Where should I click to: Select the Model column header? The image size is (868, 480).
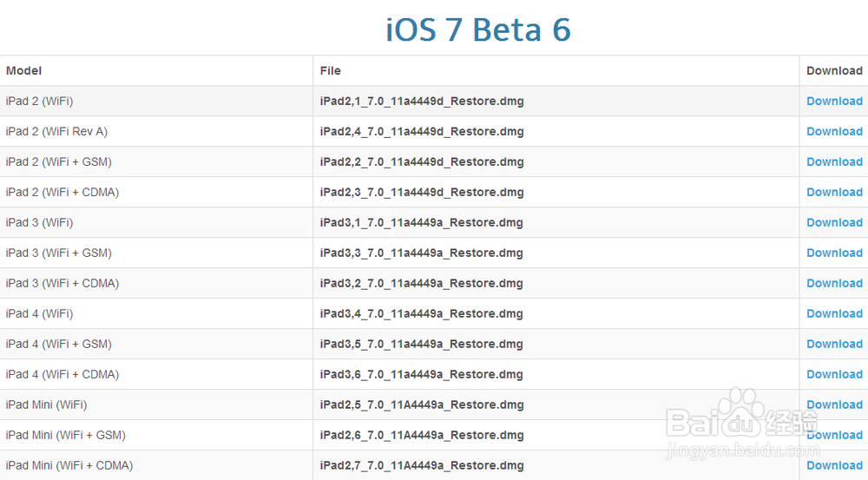(x=23, y=71)
